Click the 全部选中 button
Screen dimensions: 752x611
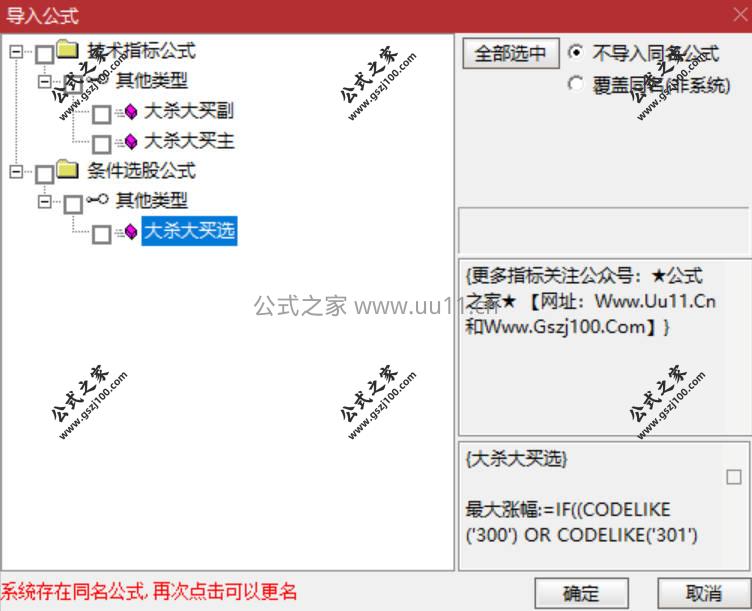click(511, 53)
